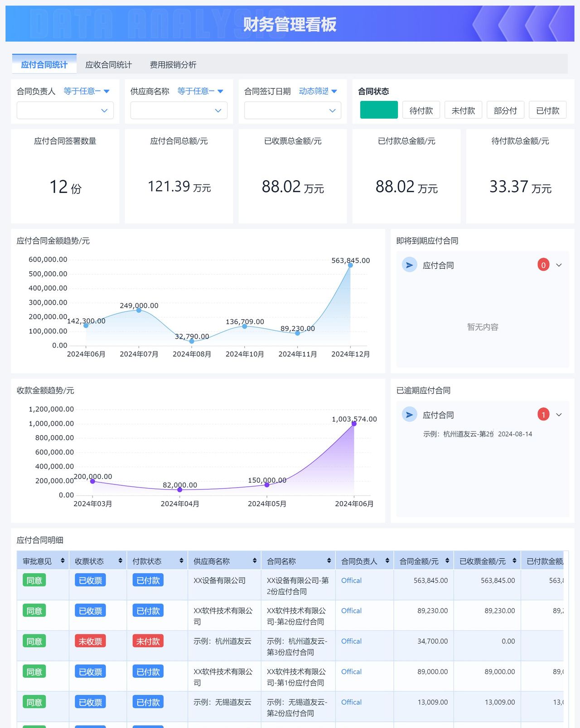Click Offical link in 杭州道友云 row
Viewport: 580px width, 728px height.
coord(351,641)
